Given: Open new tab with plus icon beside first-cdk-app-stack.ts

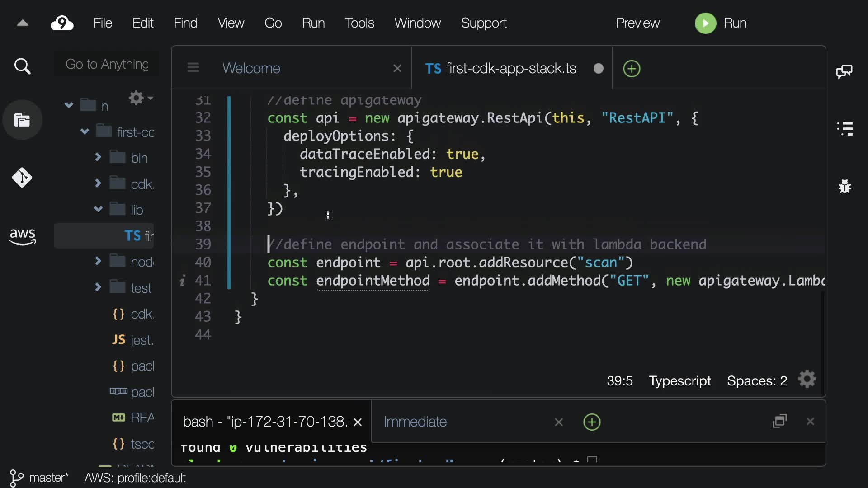Looking at the screenshot, I should pos(632,69).
